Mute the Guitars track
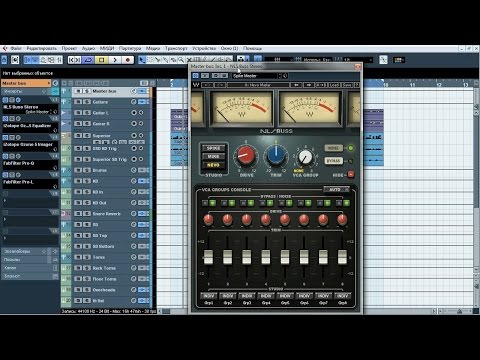 tap(78, 102)
